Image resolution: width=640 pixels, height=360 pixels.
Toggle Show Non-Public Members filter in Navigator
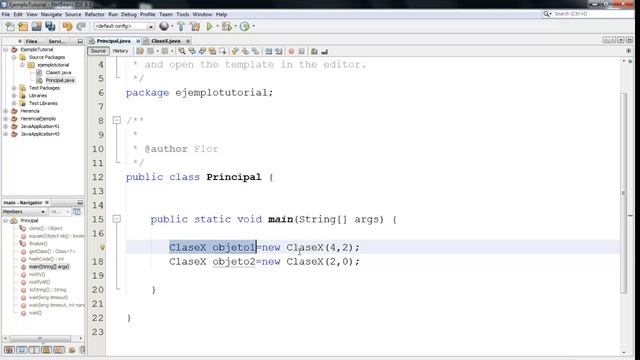pyautogui.click(x=46, y=350)
